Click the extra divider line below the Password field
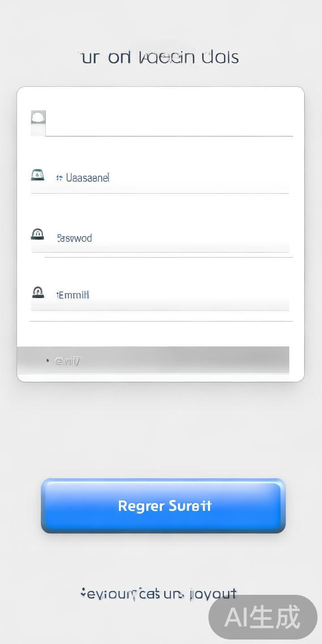The height and width of the screenshot is (644, 322). point(169,258)
